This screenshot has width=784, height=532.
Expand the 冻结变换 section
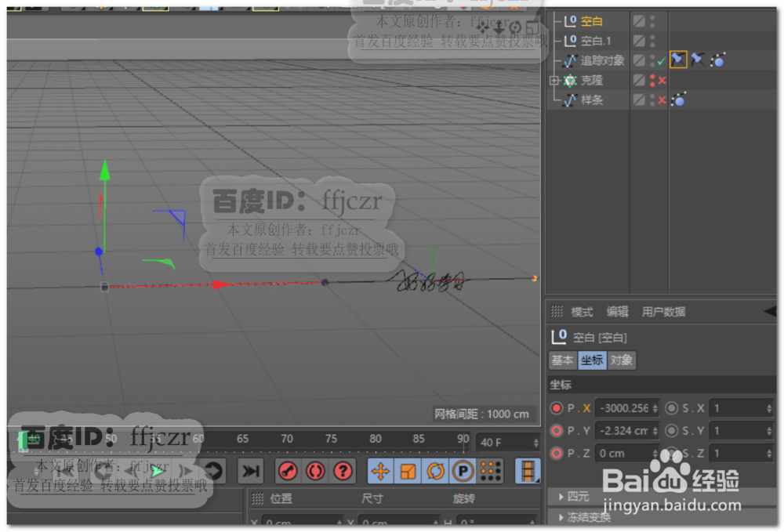coord(561,517)
